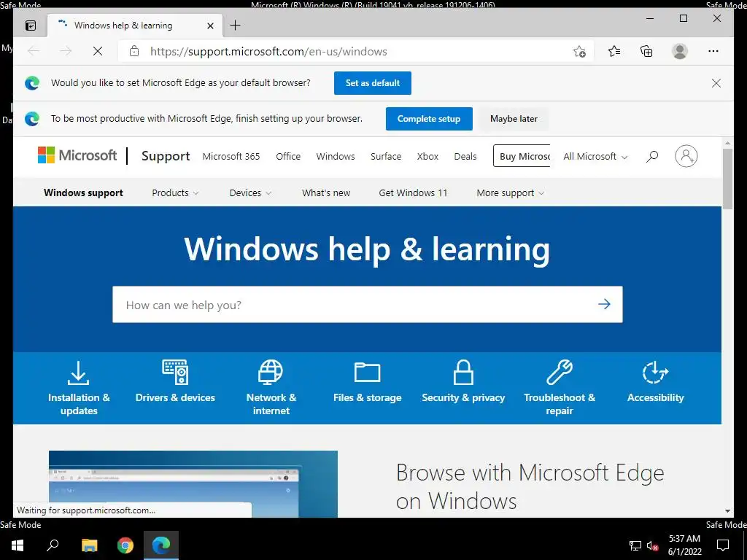Open the Windows nav link
This screenshot has height=560, width=747.
pos(336,156)
